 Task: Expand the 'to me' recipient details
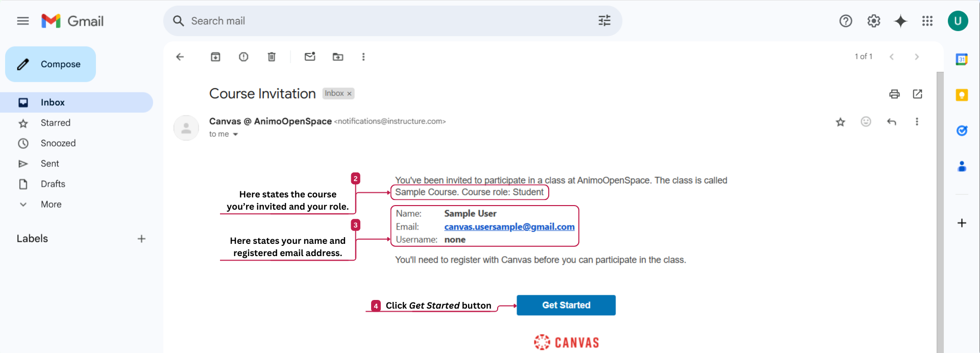pyautogui.click(x=235, y=134)
